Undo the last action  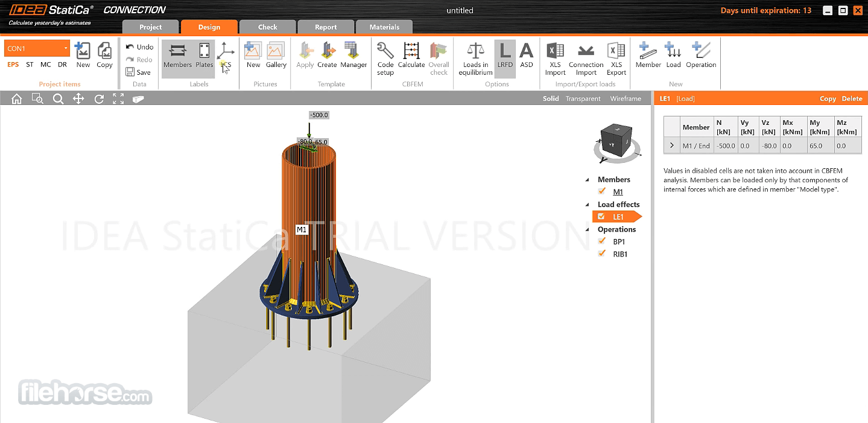(x=139, y=47)
